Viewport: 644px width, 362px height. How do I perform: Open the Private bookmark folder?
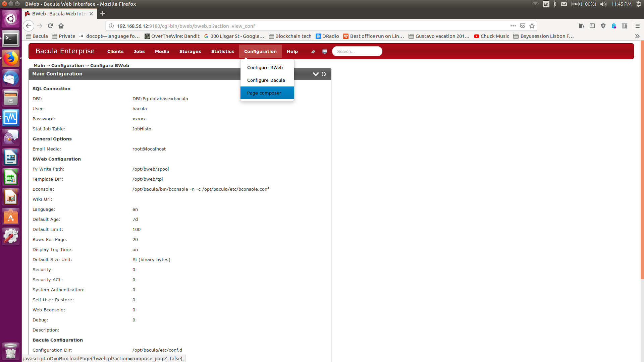(x=63, y=36)
